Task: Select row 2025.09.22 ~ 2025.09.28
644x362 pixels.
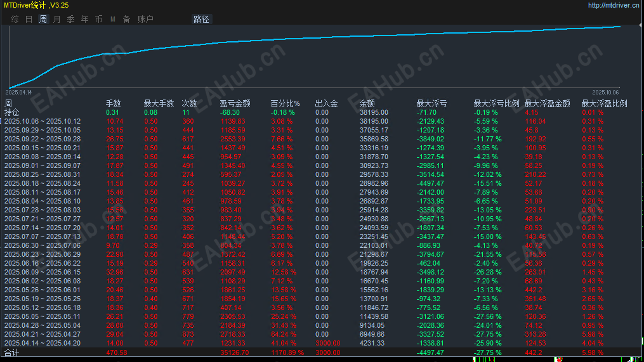Action: click(x=43, y=139)
